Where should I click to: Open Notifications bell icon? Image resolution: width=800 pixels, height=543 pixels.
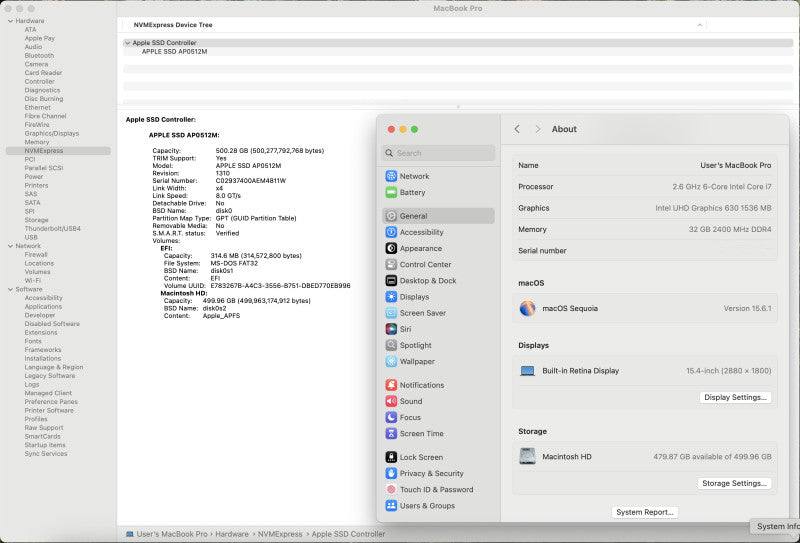click(391, 385)
